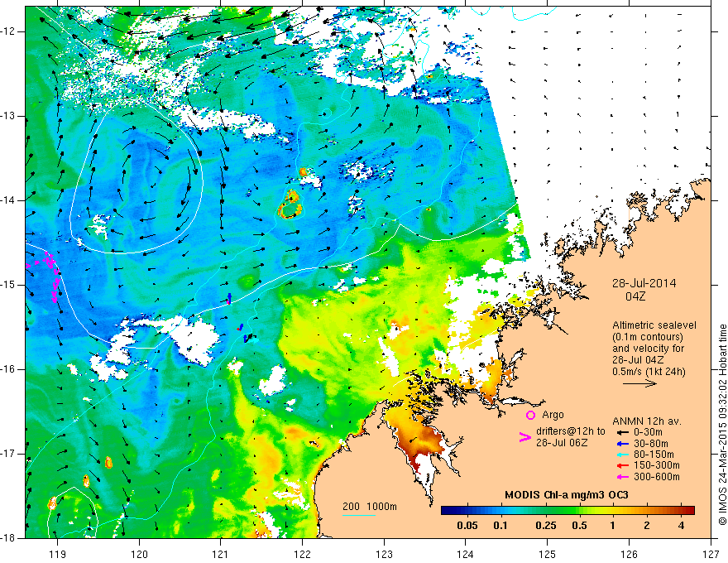Click the 0.5m/s (1kt 24h) text
The width and height of the screenshot is (728, 563).
[649, 371]
